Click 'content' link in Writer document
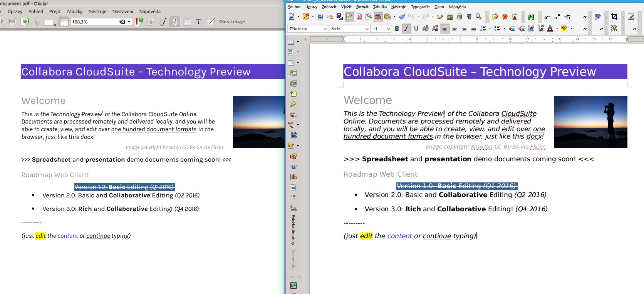This screenshot has width=644, height=294. (400, 236)
